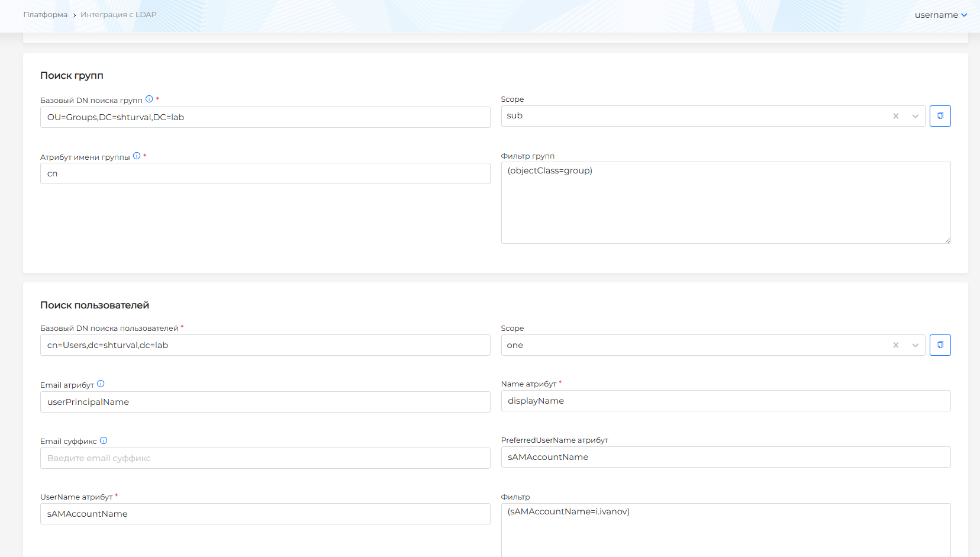Click inside the Фильтр групп textarea
Screen dimensions: 980x557
(x=726, y=202)
